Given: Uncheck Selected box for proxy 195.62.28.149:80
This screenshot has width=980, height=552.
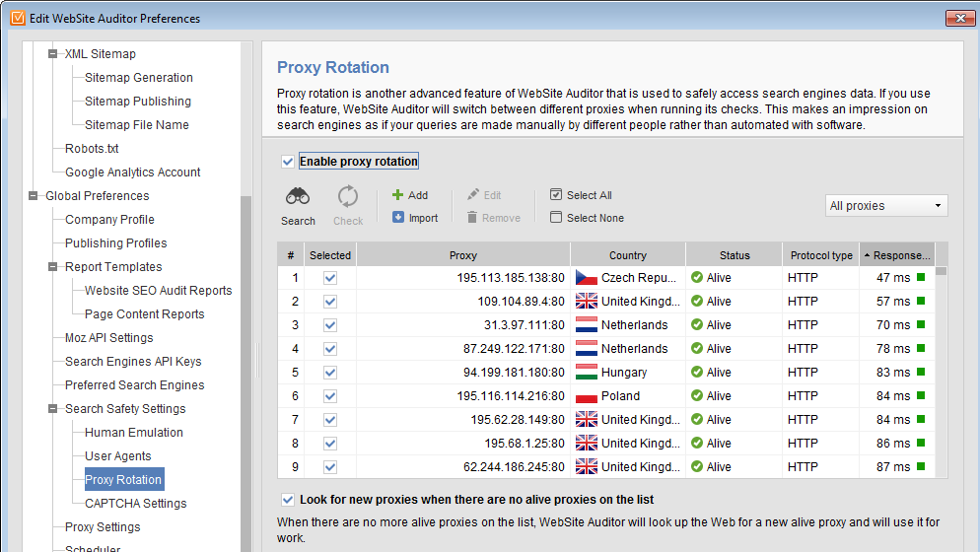Looking at the screenshot, I should tap(330, 420).
